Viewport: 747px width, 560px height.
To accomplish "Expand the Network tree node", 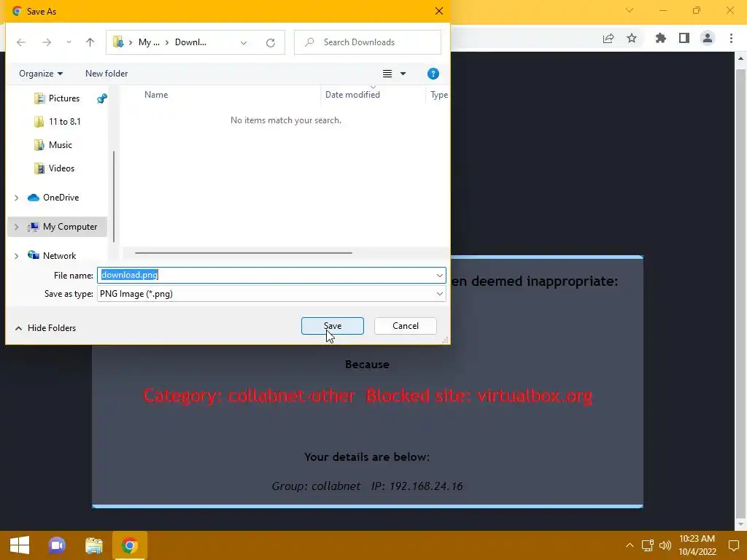I will pyautogui.click(x=16, y=256).
